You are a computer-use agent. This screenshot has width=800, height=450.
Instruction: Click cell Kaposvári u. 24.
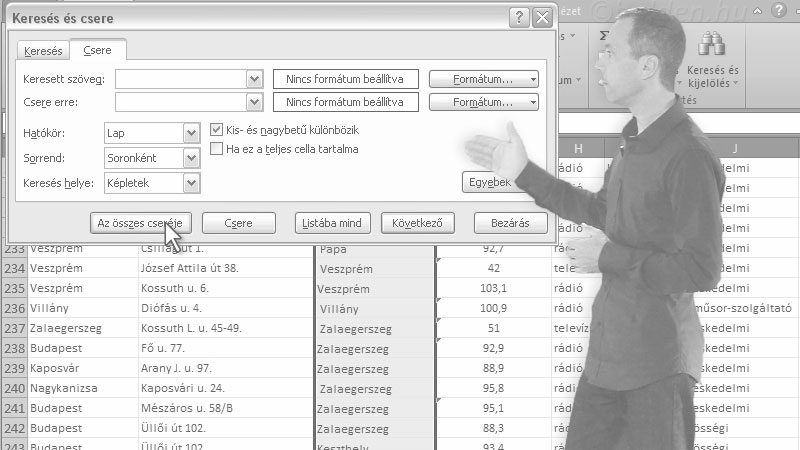point(226,388)
